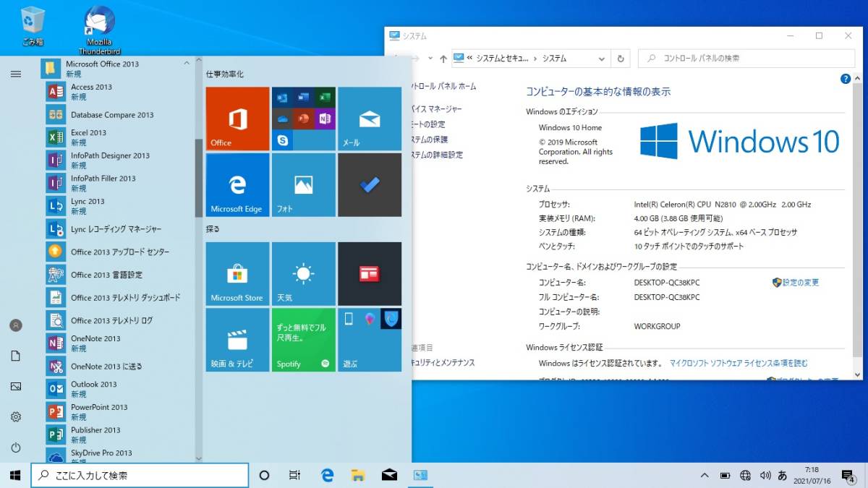Refresh the システム window address bar
The height and width of the screenshot is (488, 868).
point(620,59)
